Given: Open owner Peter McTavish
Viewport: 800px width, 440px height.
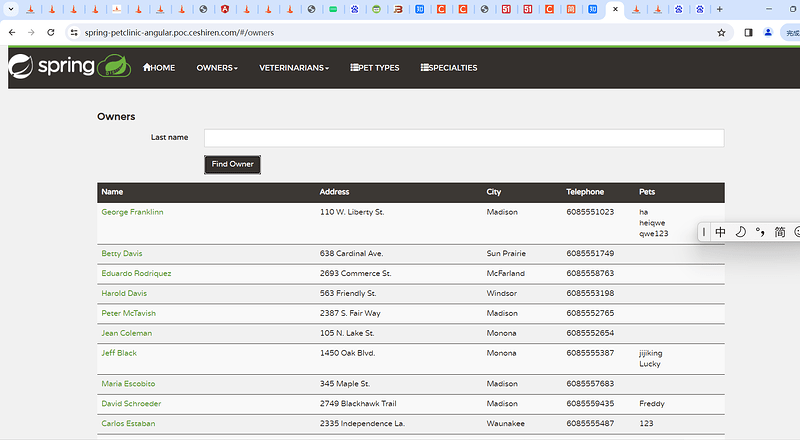Looking at the screenshot, I should (x=129, y=313).
